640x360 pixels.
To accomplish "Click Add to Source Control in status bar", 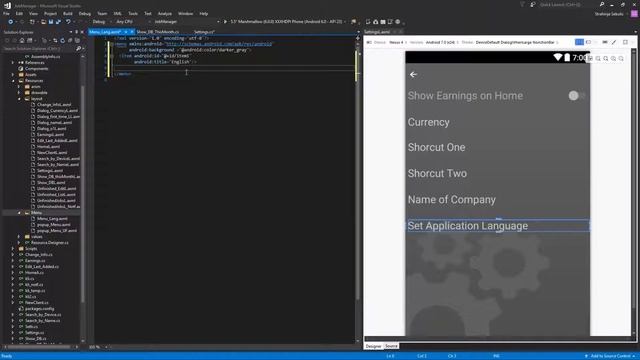I will tap(610, 356).
